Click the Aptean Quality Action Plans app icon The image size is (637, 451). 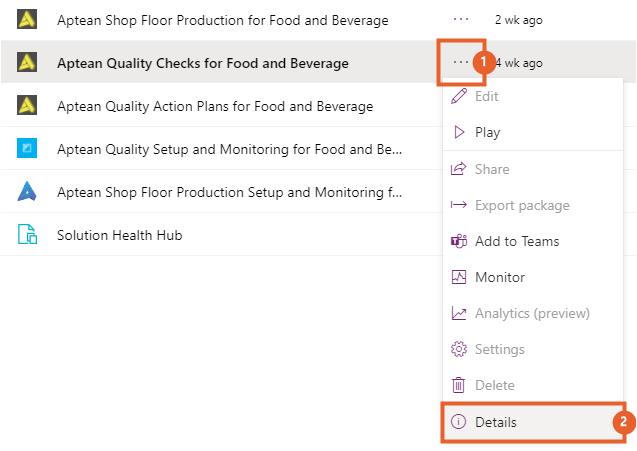(28, 106)
